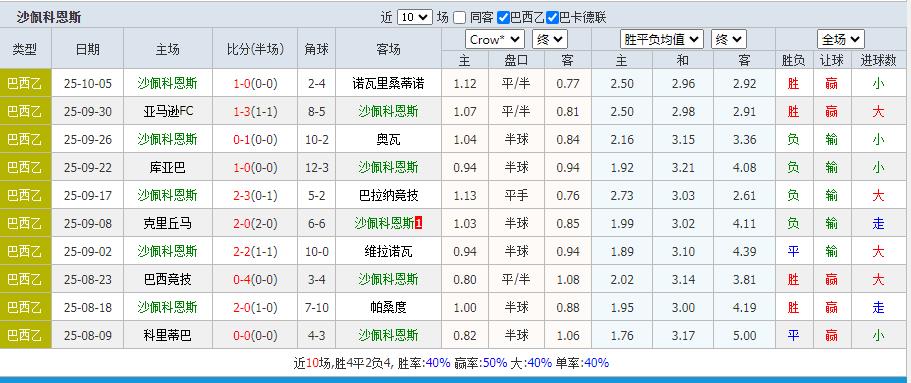Viewport: 911px width, 383px height.
Task: Click the 赢率 50% summary value
Action: [495, 363]
